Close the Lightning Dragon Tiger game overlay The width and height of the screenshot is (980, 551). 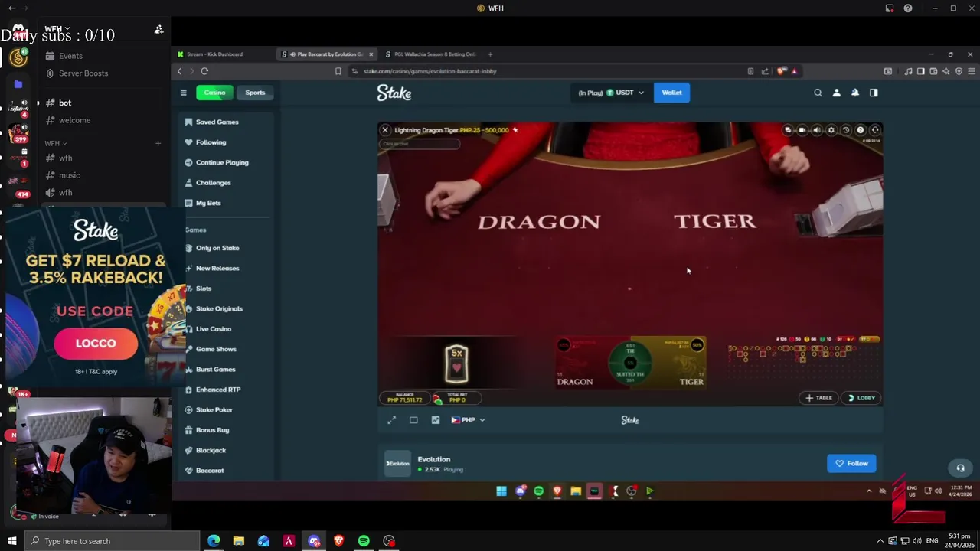385,130
